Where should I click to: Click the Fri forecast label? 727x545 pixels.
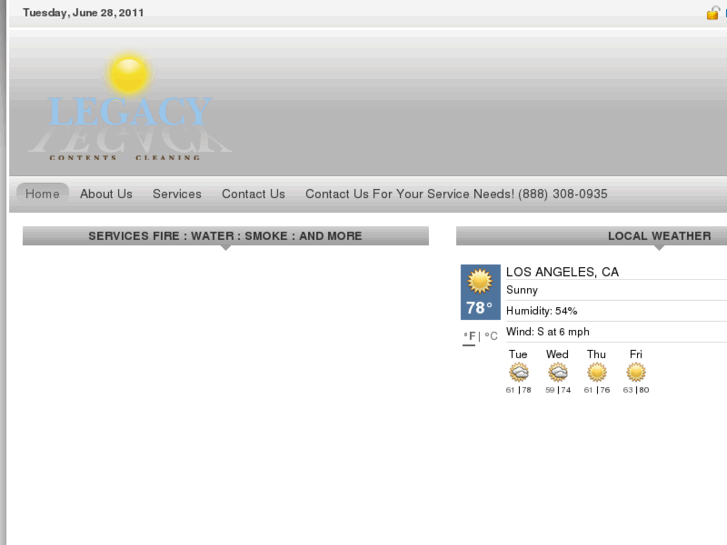[x=636, y=354]
